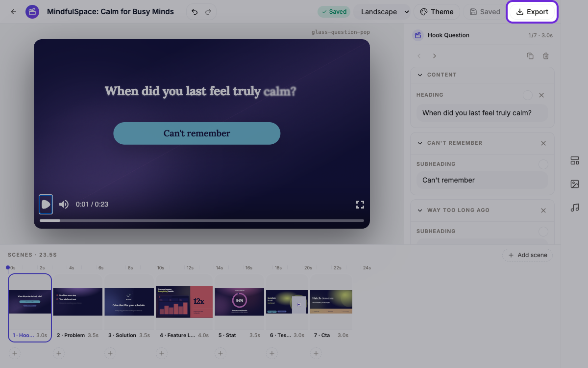The image size is (588, 368).
Task: Toggle Can't remember SUBHEADING circle
Action: click(543, 164)
